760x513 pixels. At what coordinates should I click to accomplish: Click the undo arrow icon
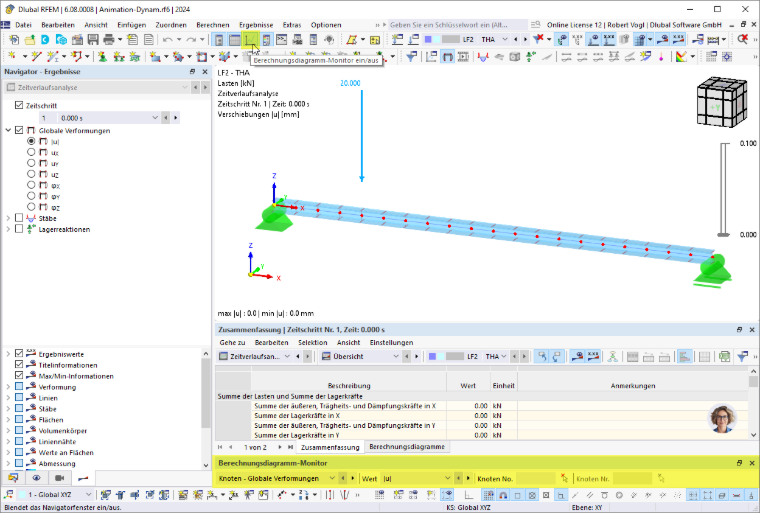tap(168, 40)
